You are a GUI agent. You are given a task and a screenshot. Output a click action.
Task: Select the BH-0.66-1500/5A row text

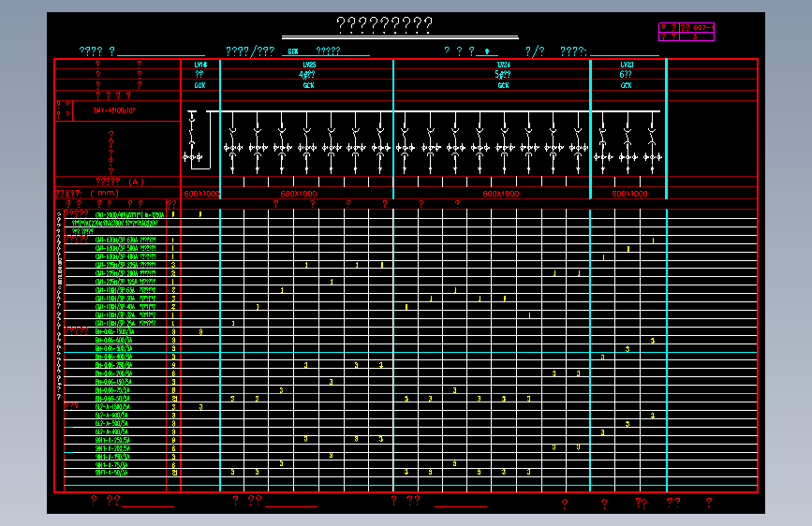pyautogui.click(x=114, y=332)
